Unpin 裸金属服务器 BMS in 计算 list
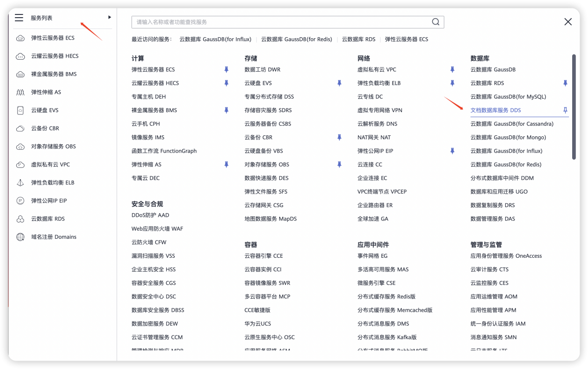Image resolution: width=588 pixels, height=369 pixels. (226, 110)
